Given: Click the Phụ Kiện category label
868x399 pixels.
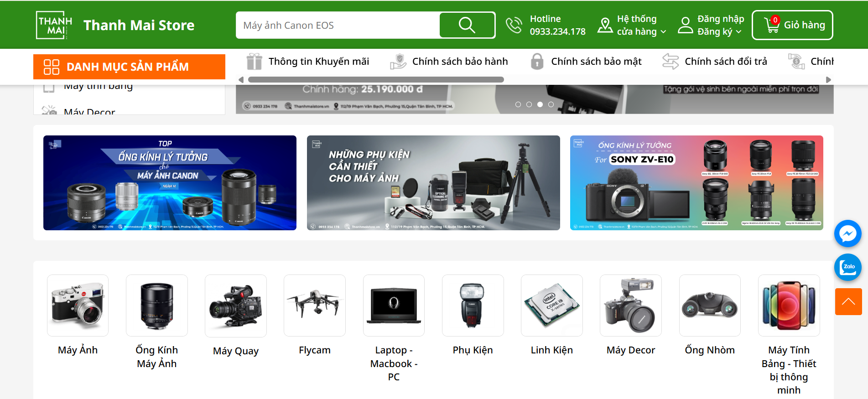Looking at the screenshot, I should [x=473, y=350].
